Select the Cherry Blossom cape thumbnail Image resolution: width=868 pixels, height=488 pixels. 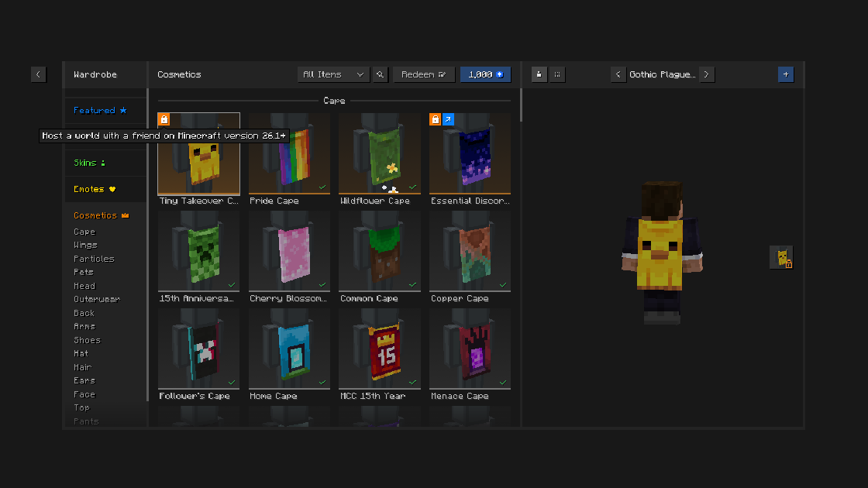pos(289,250)
